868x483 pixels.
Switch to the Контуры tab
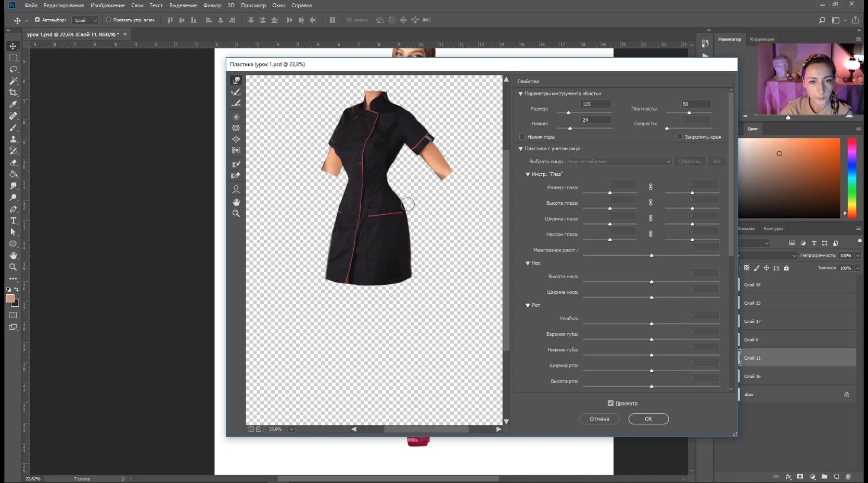click(x=773, y=228)
